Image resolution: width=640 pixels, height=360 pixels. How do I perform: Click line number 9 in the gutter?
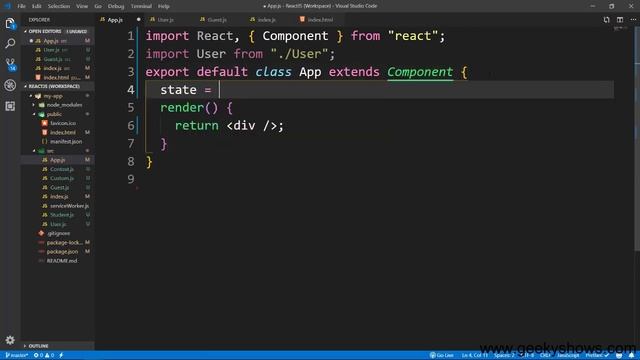tap(131, 179)
